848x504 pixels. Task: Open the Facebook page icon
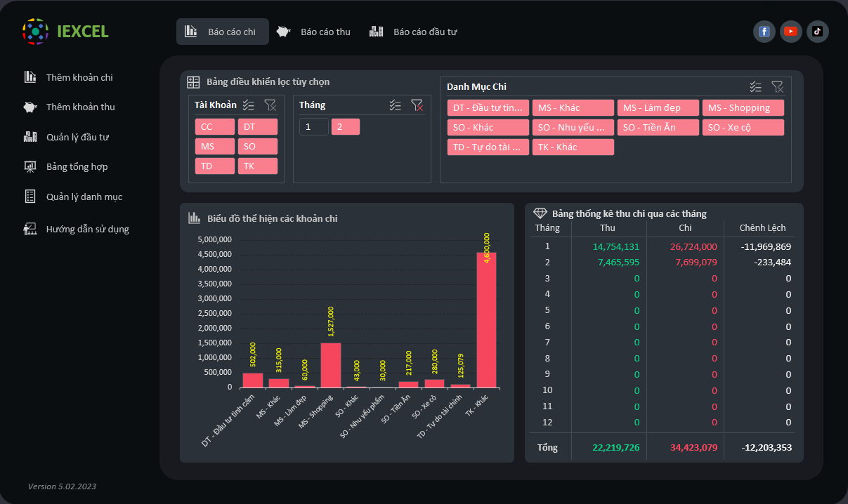764,32
